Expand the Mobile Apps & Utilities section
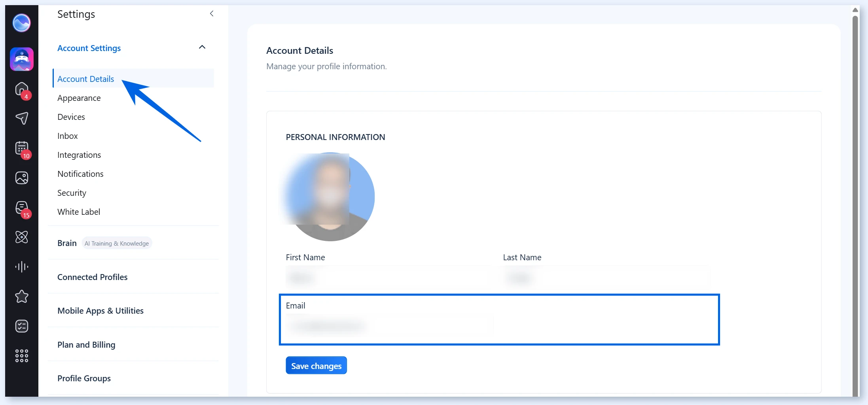 click(133, 310)
